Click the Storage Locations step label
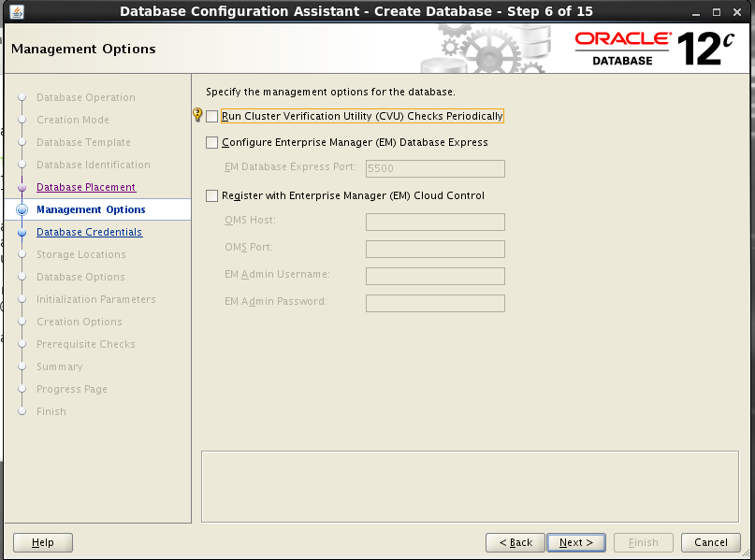Viewport: 755px width, 560px height. pyautogui.click(x=80, y=254)
